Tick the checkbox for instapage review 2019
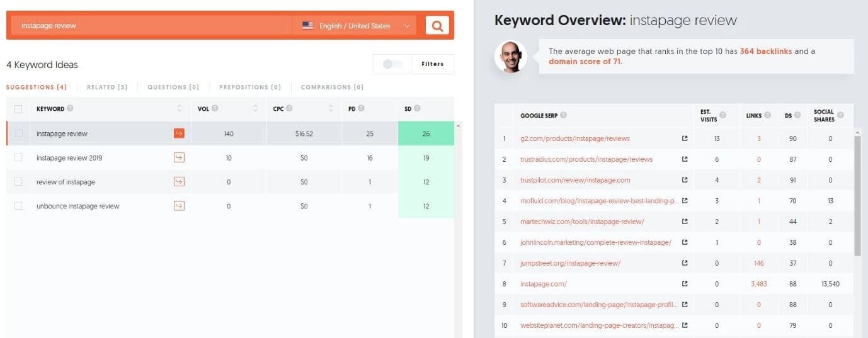This screenshot has height=338, width=868. coord(18,157)
